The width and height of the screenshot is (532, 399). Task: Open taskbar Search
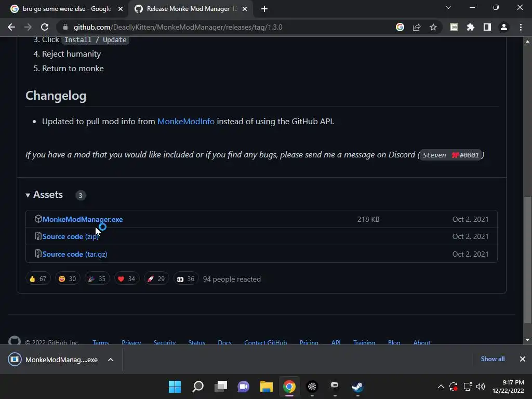198,387
